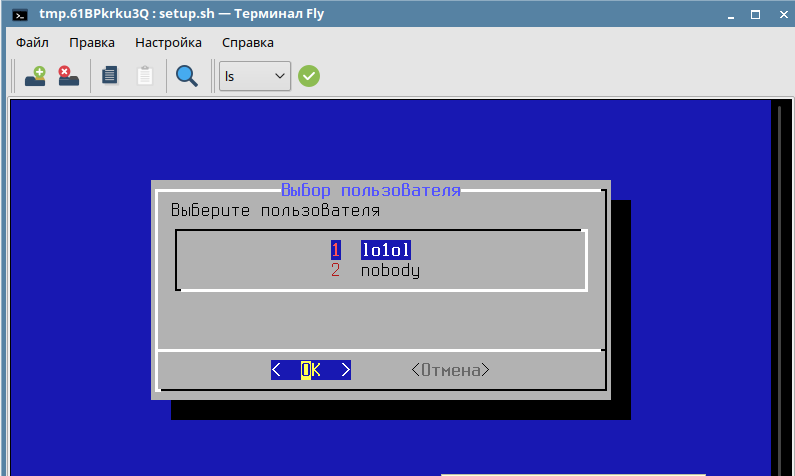Confirm with the OK button
Screen dimensions: 795x476
(x=311, y=370)
